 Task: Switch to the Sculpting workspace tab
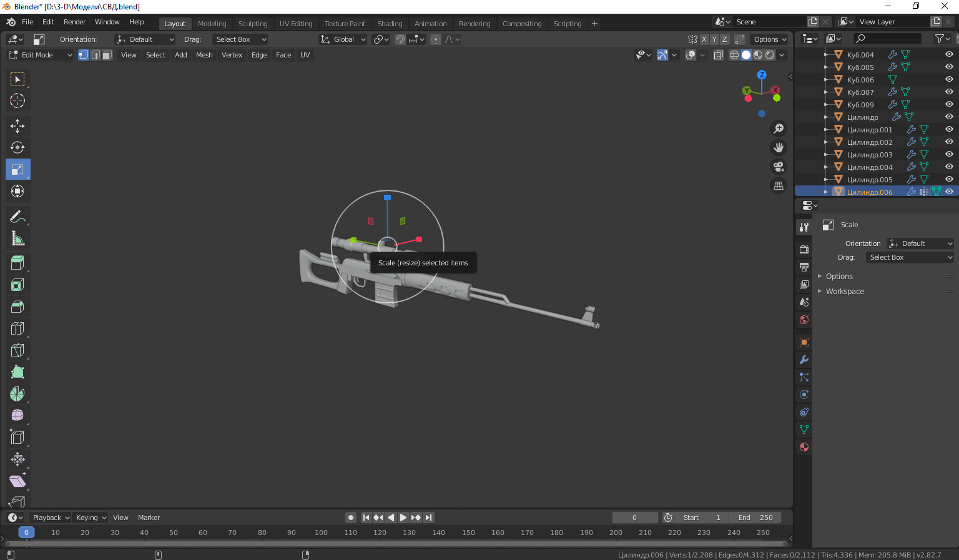pos(253,24)
